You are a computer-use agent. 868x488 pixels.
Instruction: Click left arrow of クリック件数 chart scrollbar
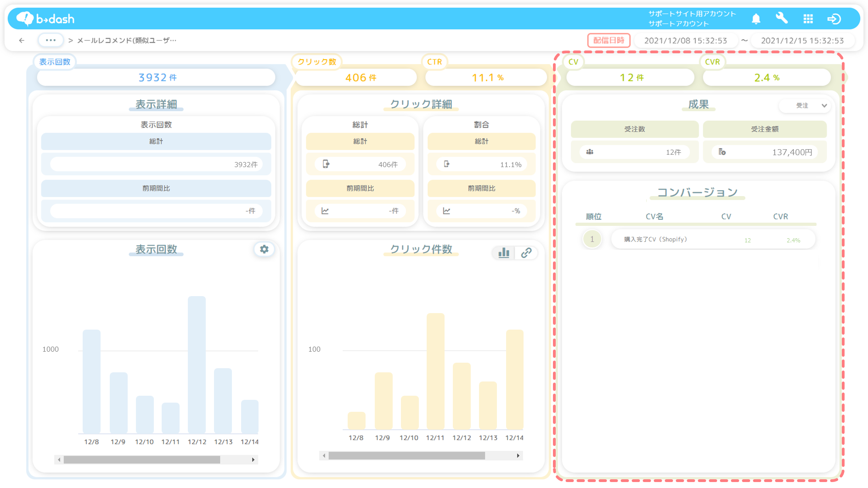(324, 455)
